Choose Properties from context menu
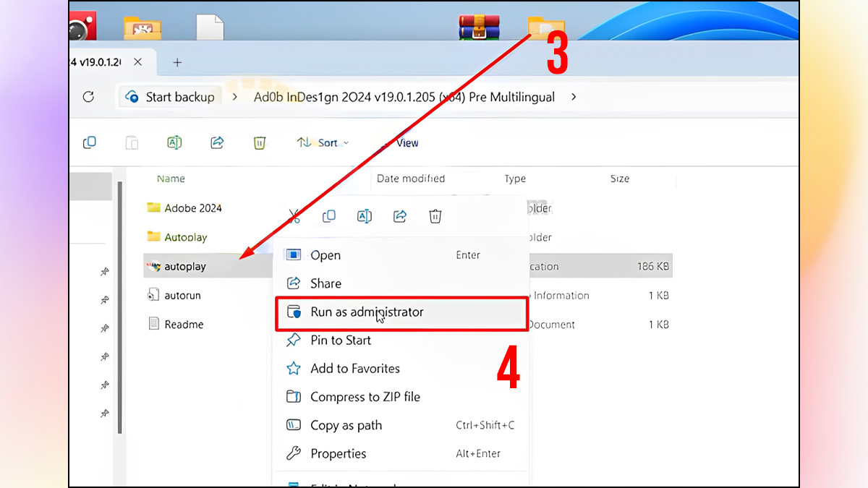868x488 pixels. click(x=401, y=453)
